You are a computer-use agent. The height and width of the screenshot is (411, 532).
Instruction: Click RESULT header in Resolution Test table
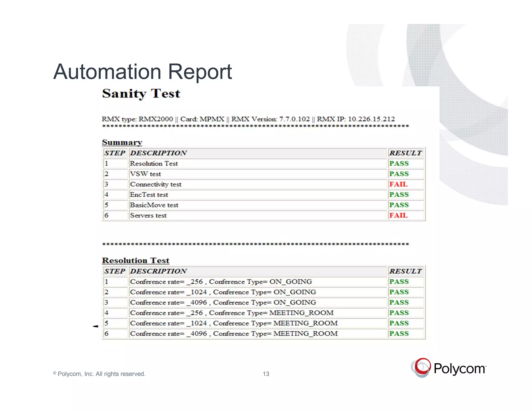coord(405,271)
